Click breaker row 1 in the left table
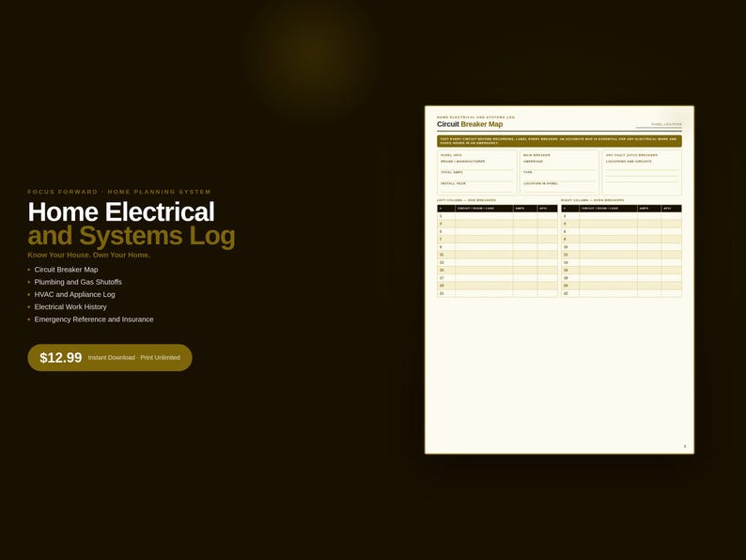 click(497, 216)
